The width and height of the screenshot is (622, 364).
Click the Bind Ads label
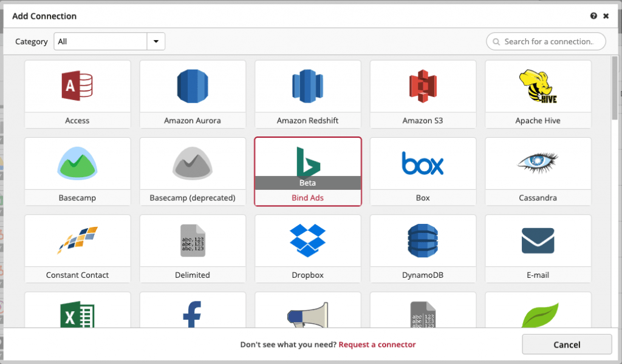[308, 198]
